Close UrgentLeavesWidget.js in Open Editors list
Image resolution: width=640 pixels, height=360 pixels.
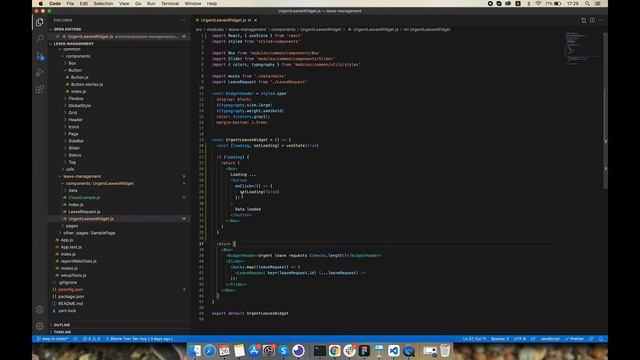tap(58, 36)
